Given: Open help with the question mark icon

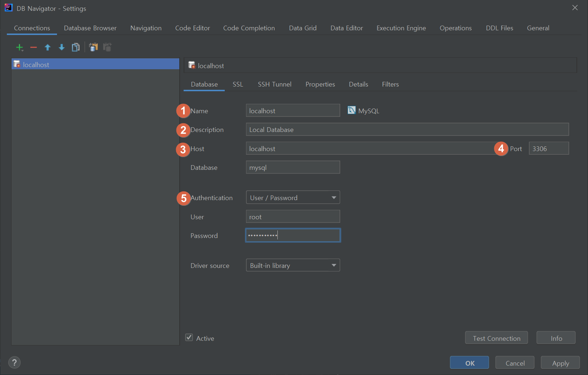Looking at the screenshot, I should tap(14, 362).
